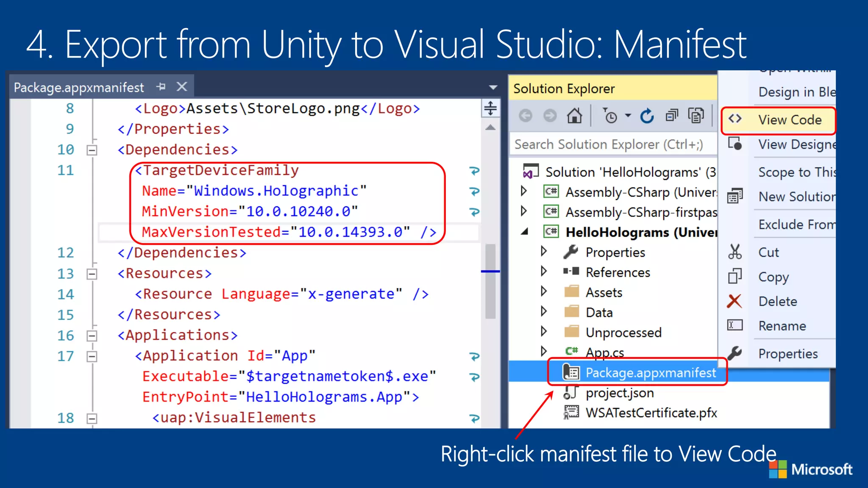Click the editor split window handle icon
Viewport: 868px width, 488px height.
coord(490,108)
